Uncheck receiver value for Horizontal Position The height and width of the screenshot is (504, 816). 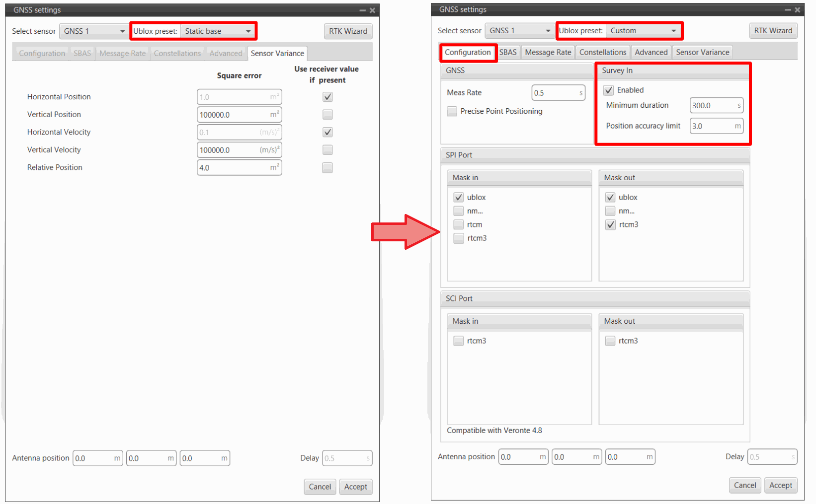pyautogui.click(x=327, y=97)
